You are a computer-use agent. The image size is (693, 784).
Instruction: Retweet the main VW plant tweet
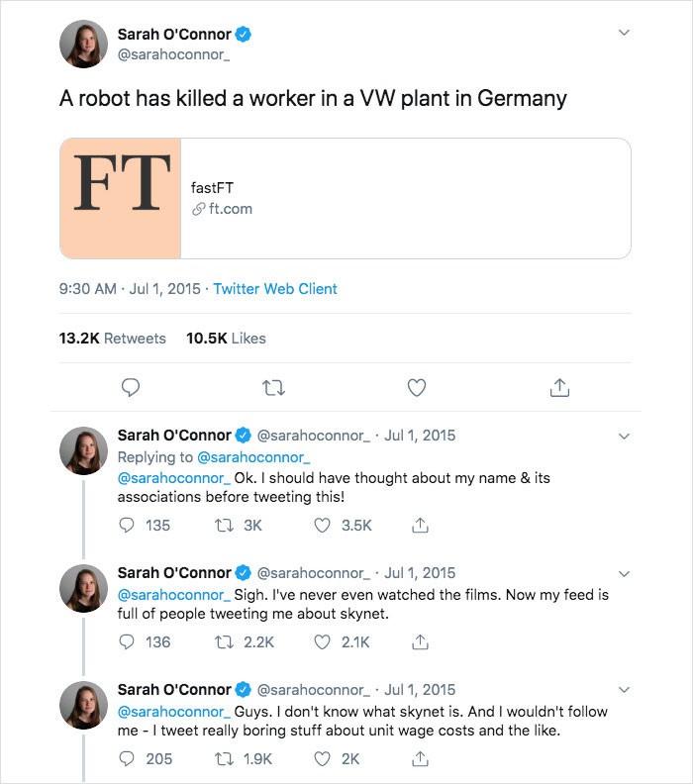(x=273, y=388)
